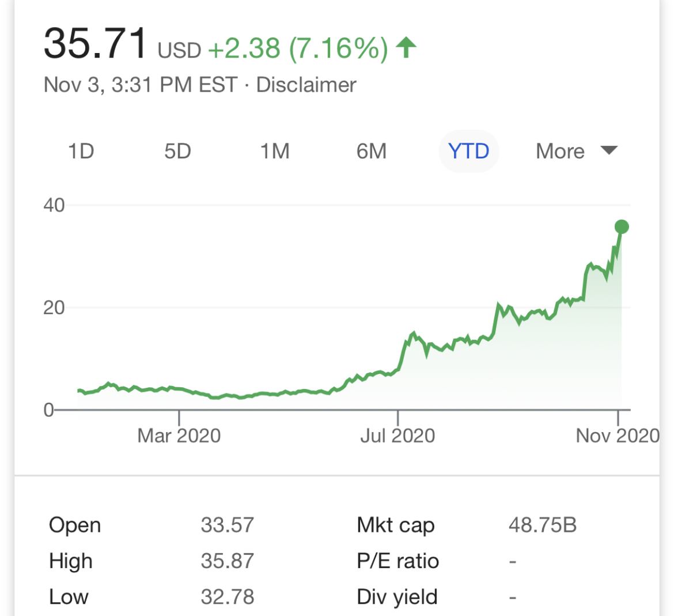Click the Jul 2020 axis label
Screen dimensions: 674x616
click(397, 436)
